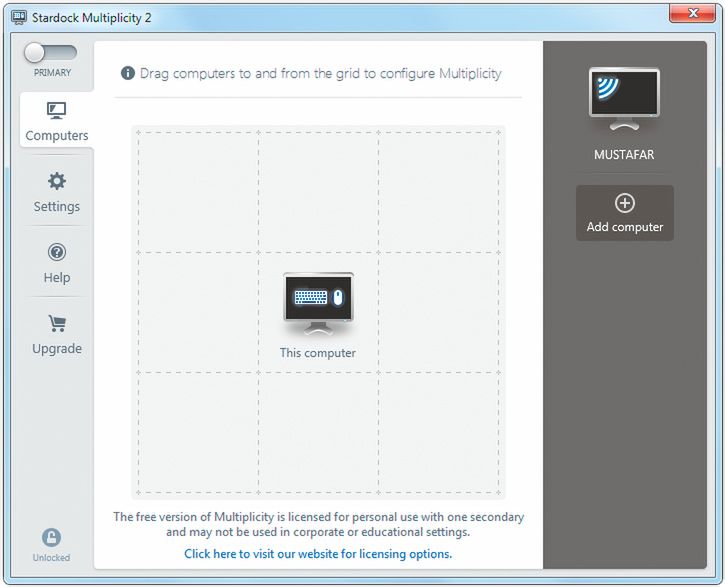Visit website for licensing options link
This screenshot has height=587, width=725.
[x=318, y=554]
